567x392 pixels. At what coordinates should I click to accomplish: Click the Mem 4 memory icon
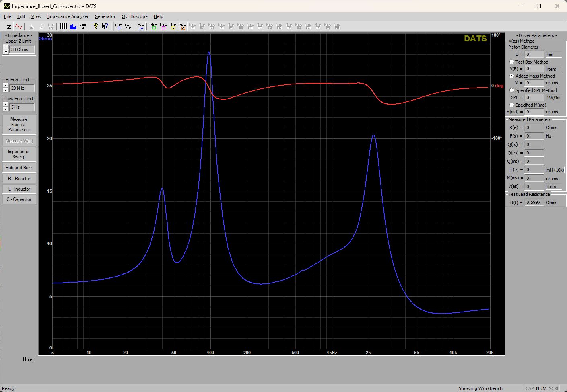[x=183, y=27]
